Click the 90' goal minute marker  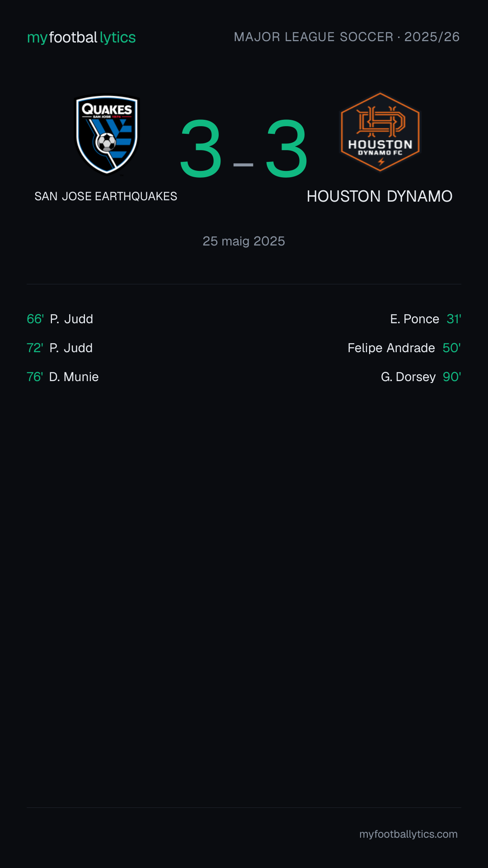pos(452,377)
